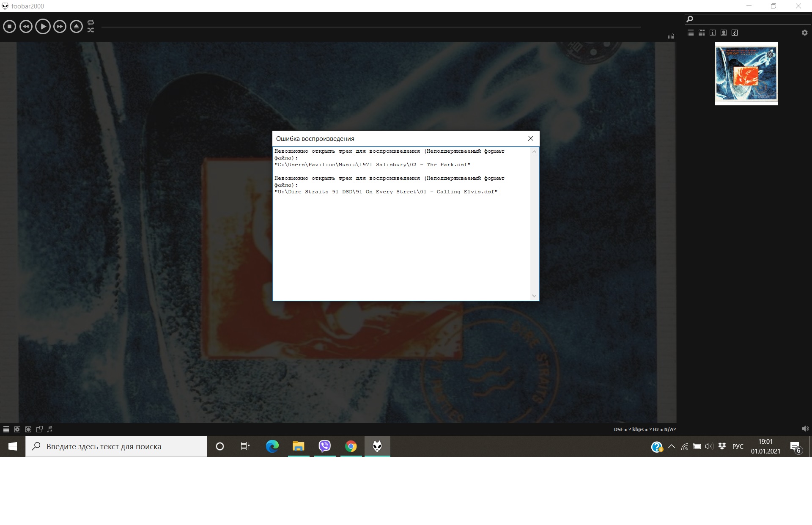The width and height of the screenshot is (812, 525).
Task: Click the error dialog scroll down arrow
Action: coord(534,296)
